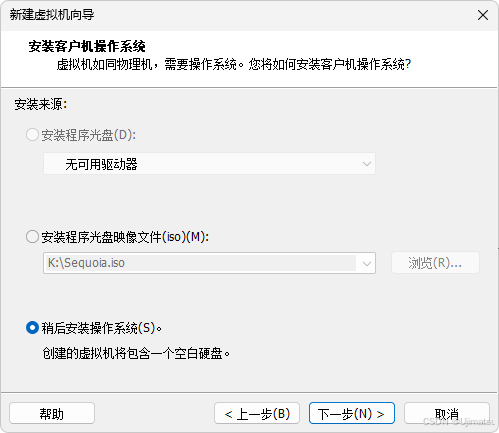Proceed with the 下一步(N) button
499x433 pixels.
point(352,413)
